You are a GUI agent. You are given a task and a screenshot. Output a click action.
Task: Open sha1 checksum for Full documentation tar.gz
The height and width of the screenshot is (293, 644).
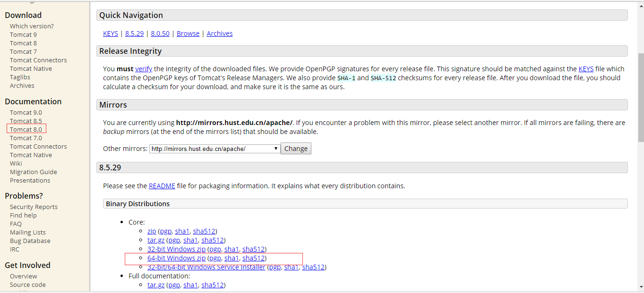(190, 285)
